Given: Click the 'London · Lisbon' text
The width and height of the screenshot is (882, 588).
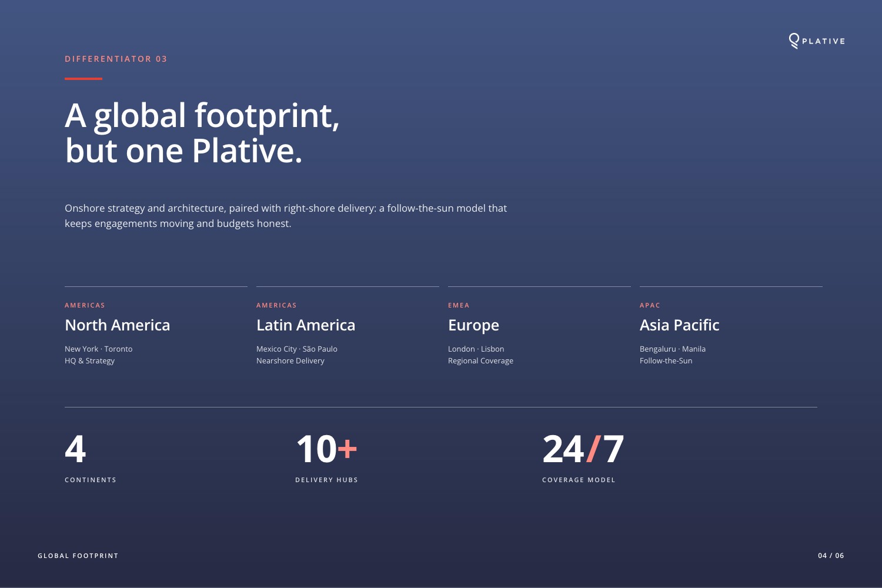Looking at the screenshot, I should tap(476, 349).
